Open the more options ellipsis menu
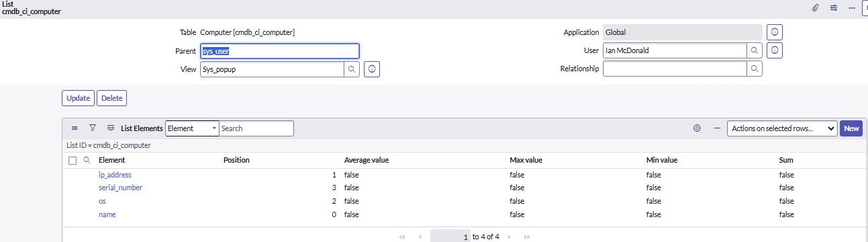 (852, 8)
